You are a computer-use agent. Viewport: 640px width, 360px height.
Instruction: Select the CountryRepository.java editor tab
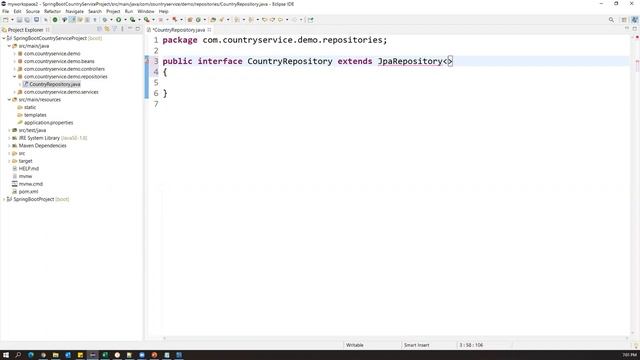(179, 30)
